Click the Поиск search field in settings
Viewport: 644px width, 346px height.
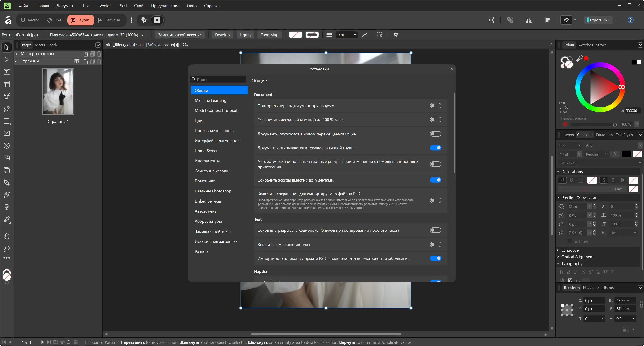pyautogui.click(x=220, y=79)
